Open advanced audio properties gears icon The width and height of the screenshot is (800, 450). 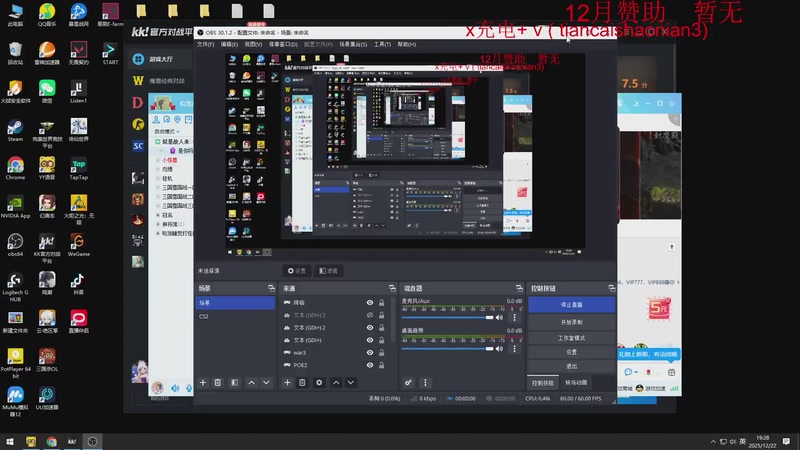point(408,382)
